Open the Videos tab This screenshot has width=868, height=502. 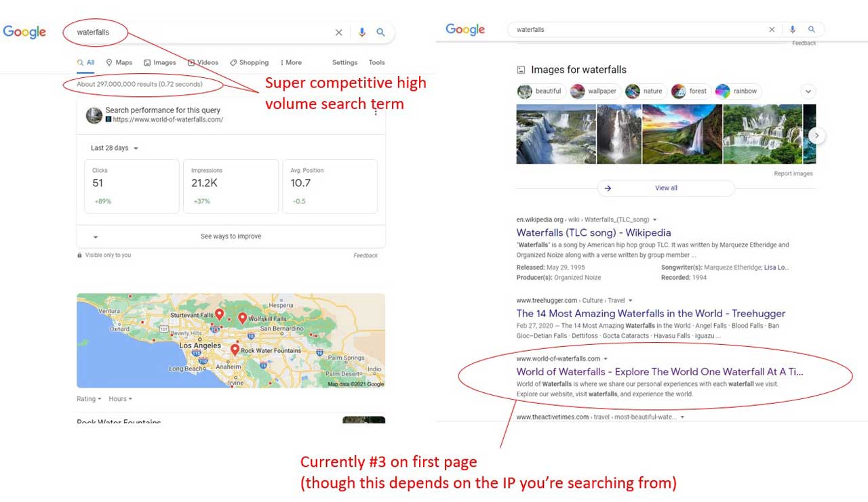tap(203, 62)
